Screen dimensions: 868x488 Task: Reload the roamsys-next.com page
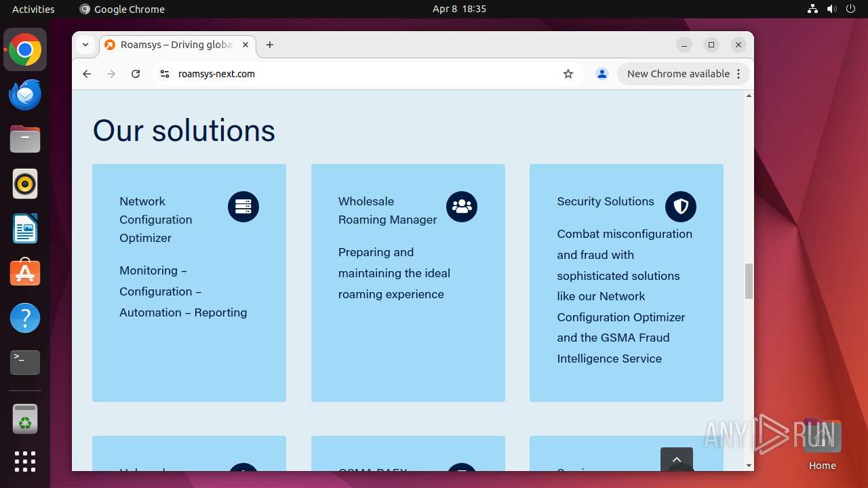[136, 74]
